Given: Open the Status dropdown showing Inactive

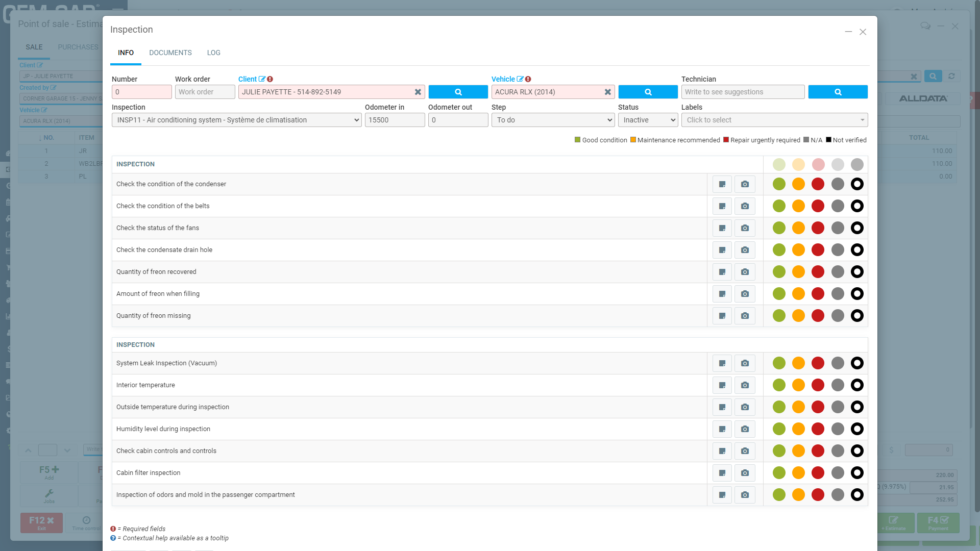Looking at the screenshot, I should (x=648, y=120).
